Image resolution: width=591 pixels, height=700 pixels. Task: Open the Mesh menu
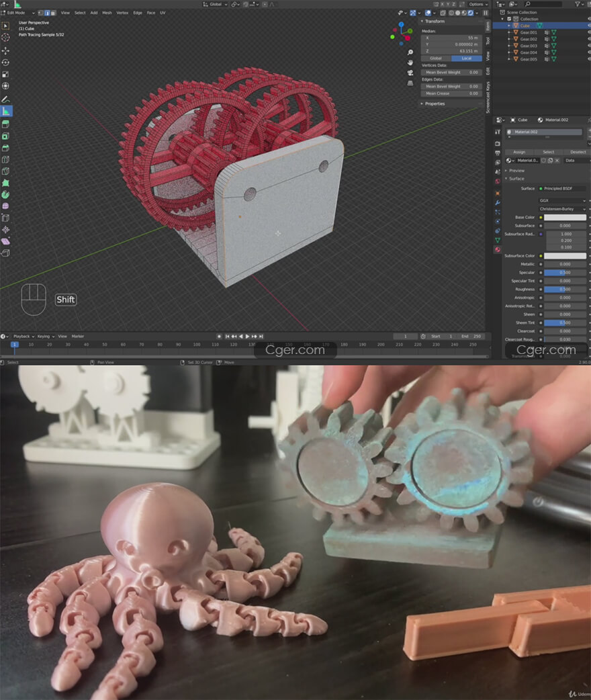[x=107, y=13]
